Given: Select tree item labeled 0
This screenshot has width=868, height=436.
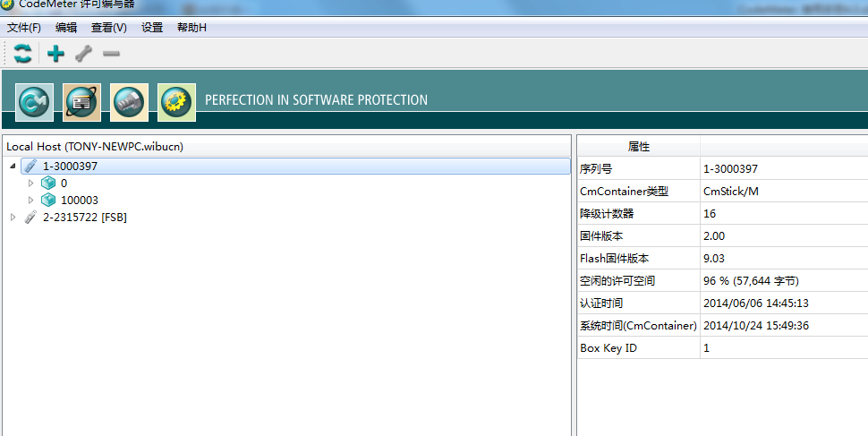Looking at the screenshot, I should click(64, 183).
